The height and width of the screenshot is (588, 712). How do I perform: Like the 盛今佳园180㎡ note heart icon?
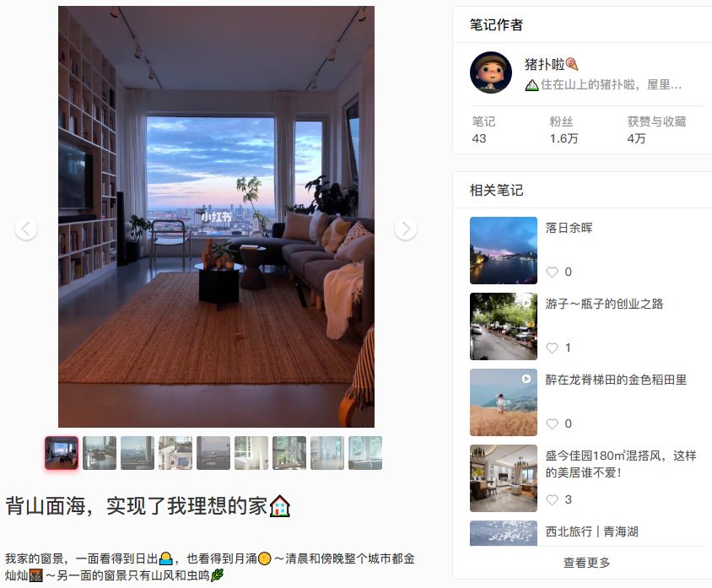tap(552, 499)
